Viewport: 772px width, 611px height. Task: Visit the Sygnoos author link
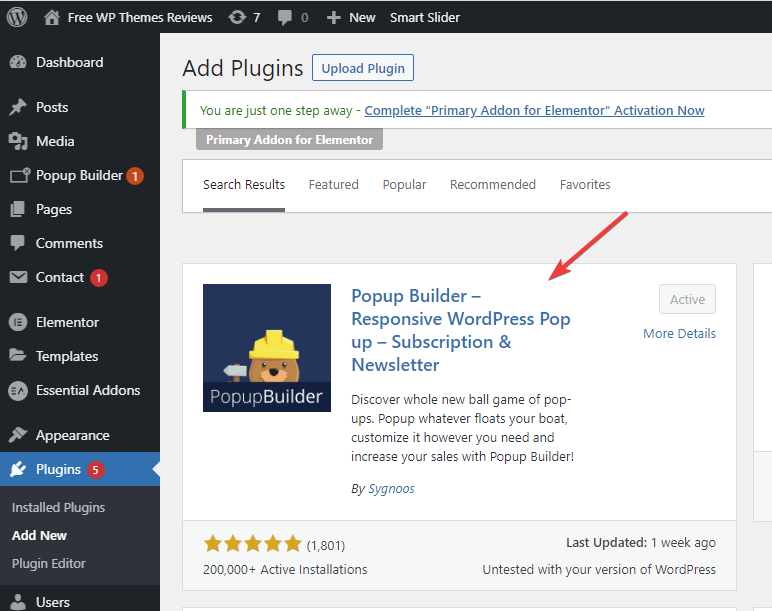pyautogui.click(x=391, y=488)
